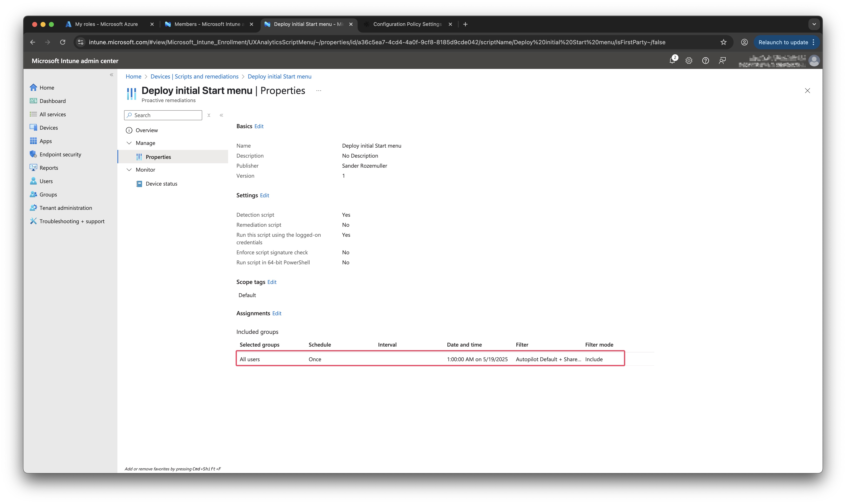This screenshot has height=504, width=846.
Task: Click Devices | Scripts and remediations breadcrumb
Action: pos(194,77)
